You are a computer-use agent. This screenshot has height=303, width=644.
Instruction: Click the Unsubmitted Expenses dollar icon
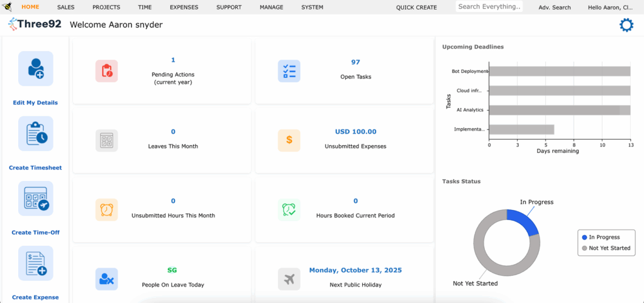pyautogui.click(x=289, y=140)
